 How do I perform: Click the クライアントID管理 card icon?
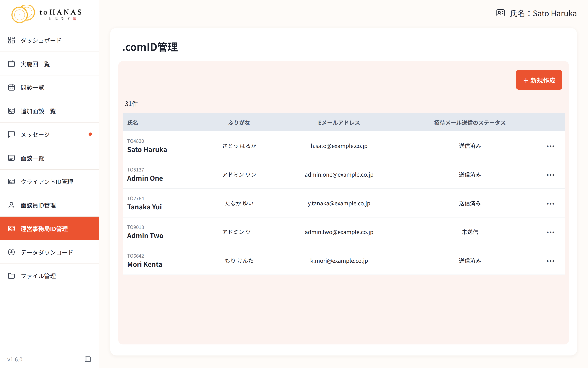(11, 182)
